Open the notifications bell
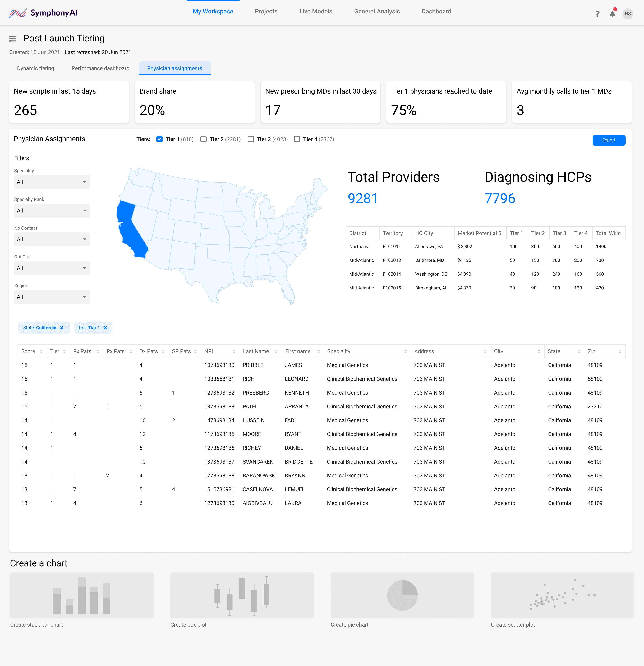The height and width of the screenshot is (666, 644). 612,14
